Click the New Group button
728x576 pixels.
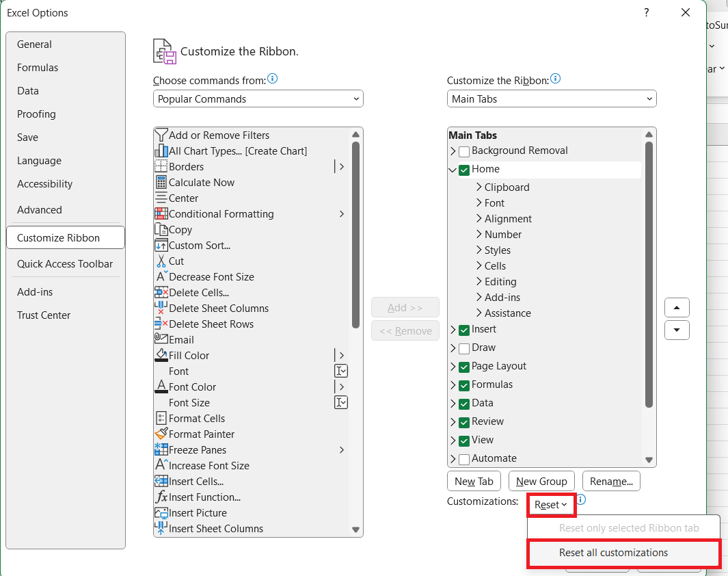541,481
